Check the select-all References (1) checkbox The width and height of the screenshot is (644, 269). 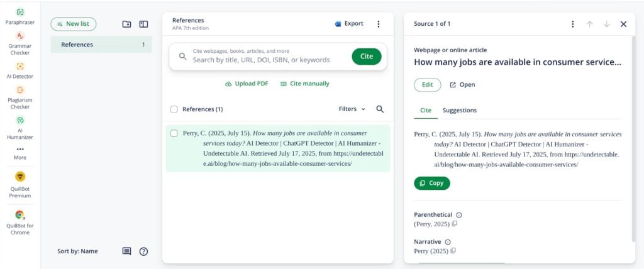[x=174, y=109]
